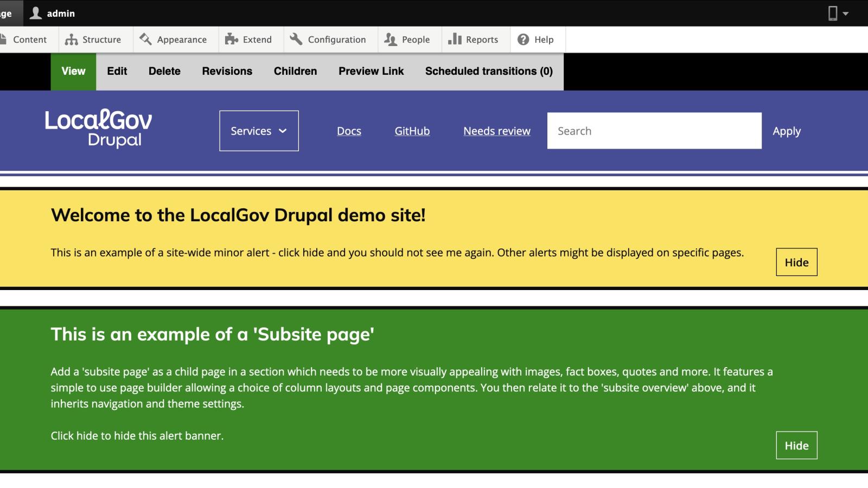Click the Reports bar-chart icon
868x488 pixels.
(455, 39)
